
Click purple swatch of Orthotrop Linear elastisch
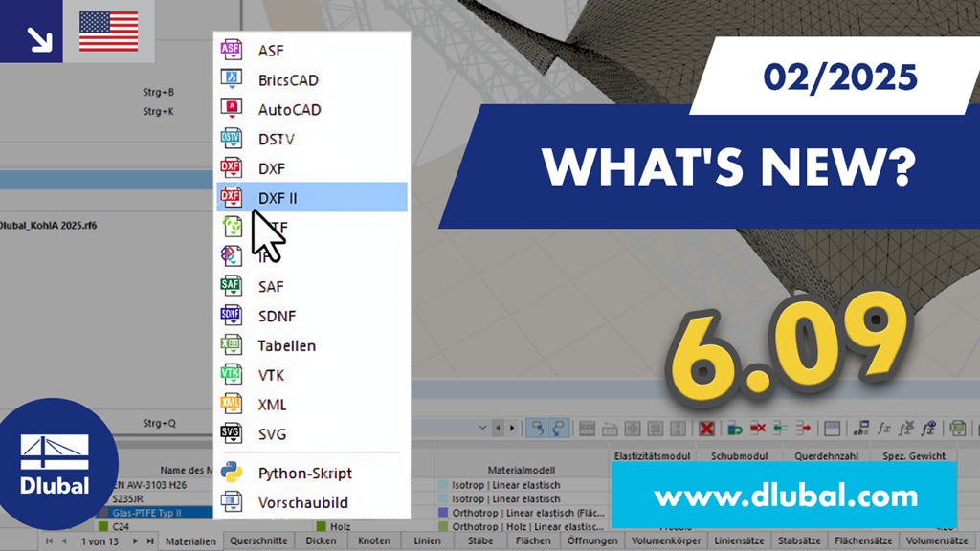click(443, 513)
